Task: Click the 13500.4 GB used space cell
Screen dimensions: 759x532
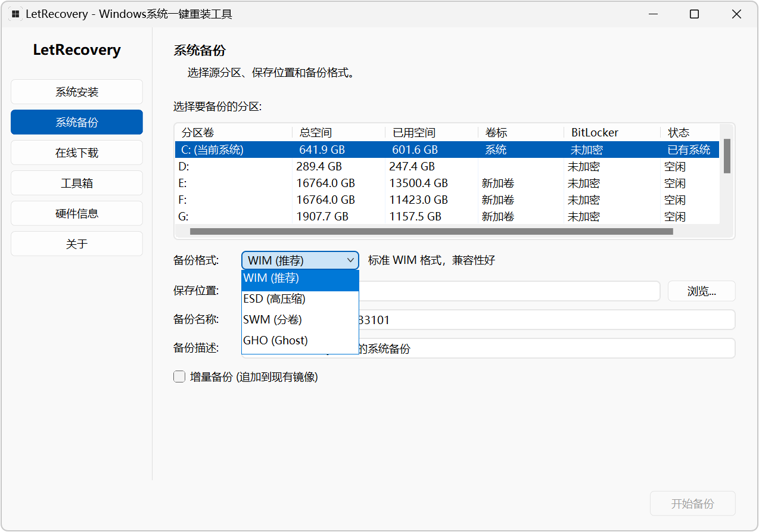Action: 418,183
